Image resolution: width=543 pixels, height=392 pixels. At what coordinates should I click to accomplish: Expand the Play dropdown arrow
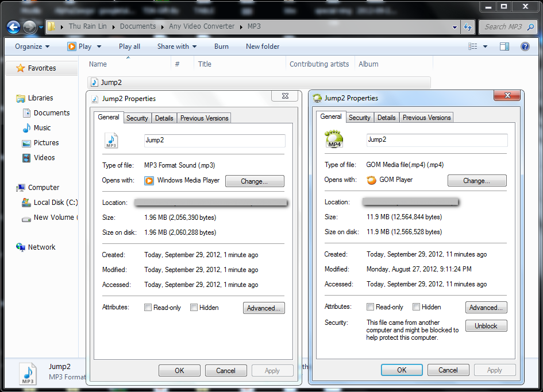click(x=99, y=46)
